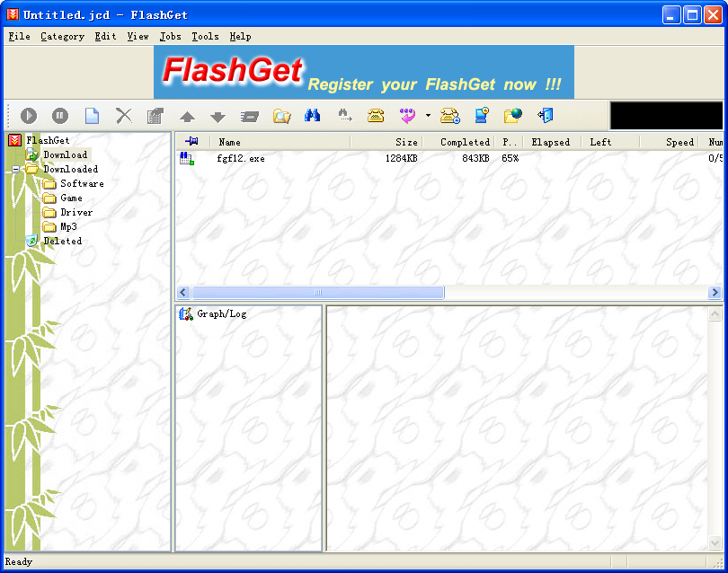Click the Graph/Log icon
The width and height of the screenshot is (728, 573).
[x=186, y=314]
